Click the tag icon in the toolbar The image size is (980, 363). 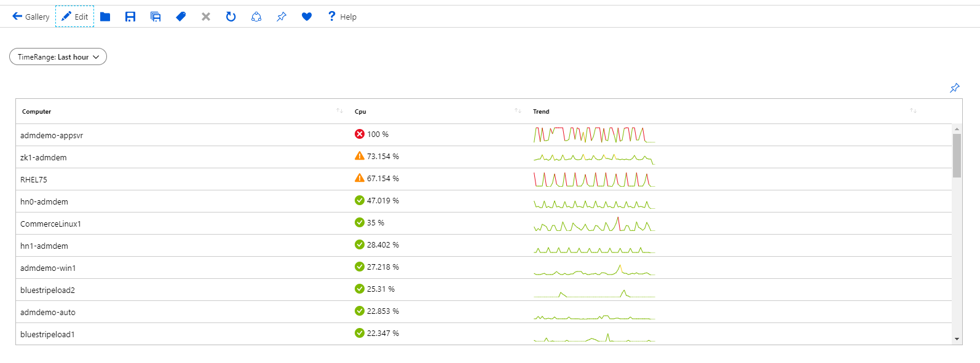click(x=181, y=17)
